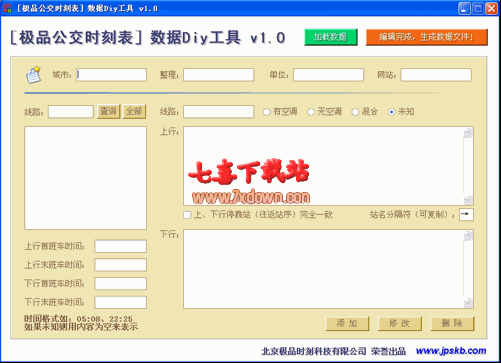
Task: Click the 线路 search box beside 查询
Action: [71, 111]
